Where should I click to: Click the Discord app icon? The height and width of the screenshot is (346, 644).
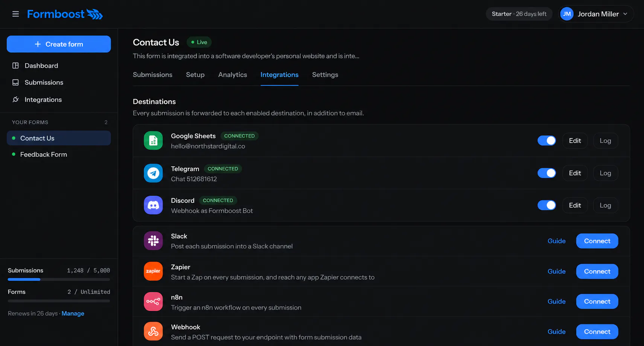pyautogui.click(x=153, y=205)
